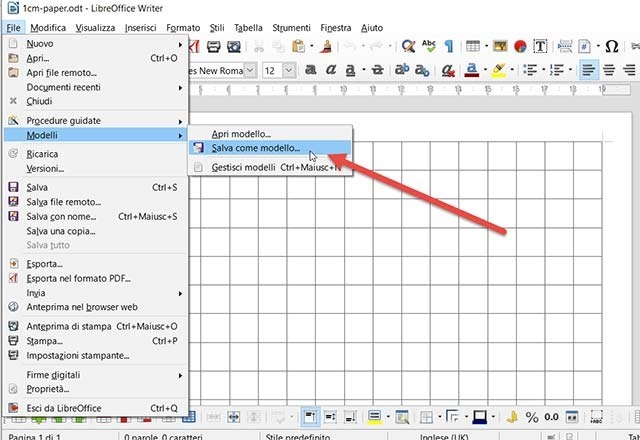Toggle Superscript formatting button
640x440 pixels.
click(x=402, y=70)
